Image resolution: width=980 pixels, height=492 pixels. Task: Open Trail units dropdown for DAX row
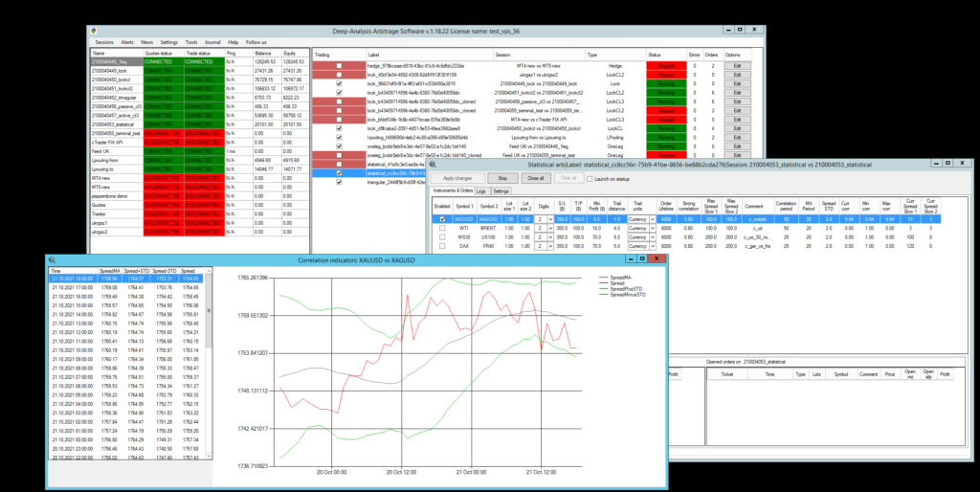pos(653,246)
